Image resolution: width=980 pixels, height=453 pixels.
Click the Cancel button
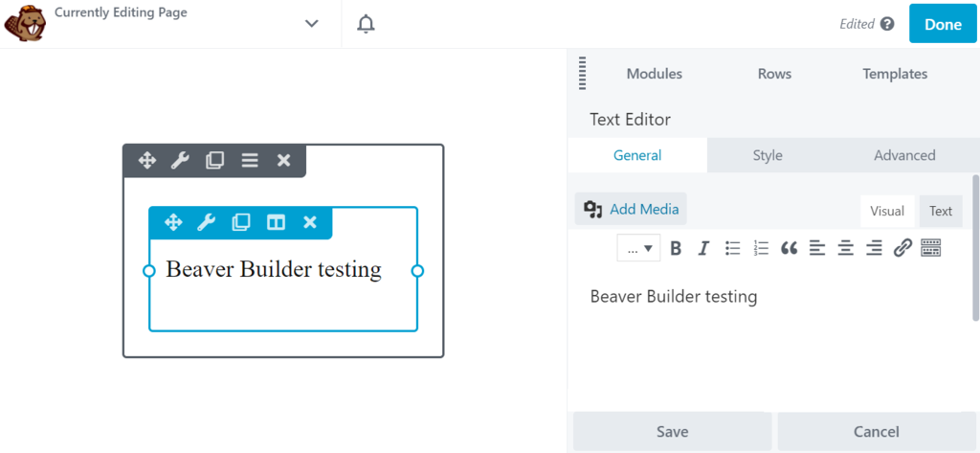pos(877,432)
